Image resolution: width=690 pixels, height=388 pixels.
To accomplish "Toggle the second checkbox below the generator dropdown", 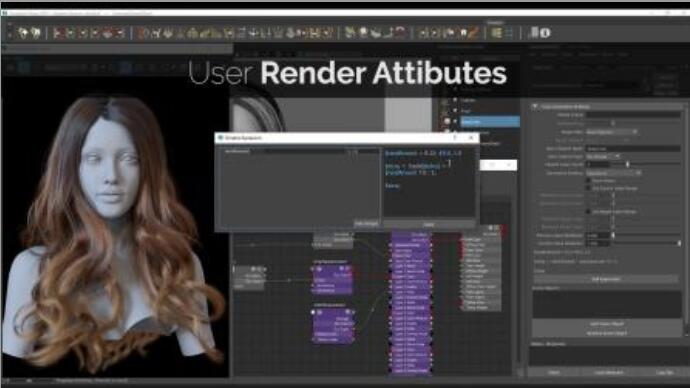I will pos(588,188).
